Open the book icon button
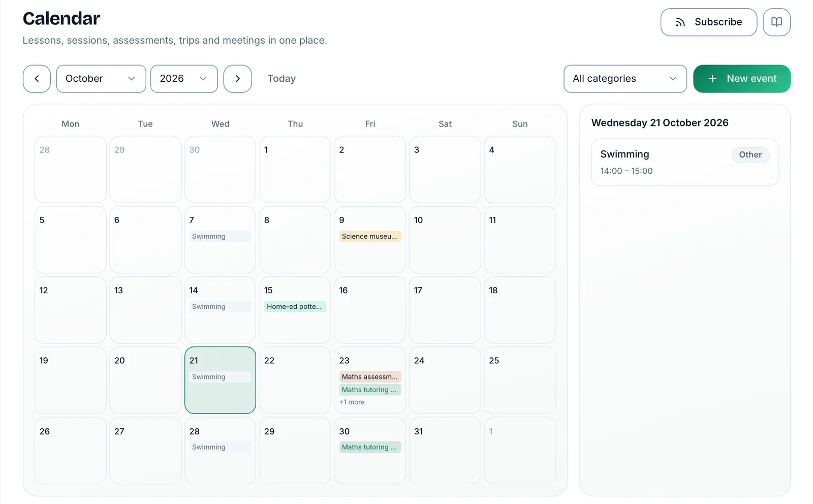The image size is (813, 504). pos(776,22)
